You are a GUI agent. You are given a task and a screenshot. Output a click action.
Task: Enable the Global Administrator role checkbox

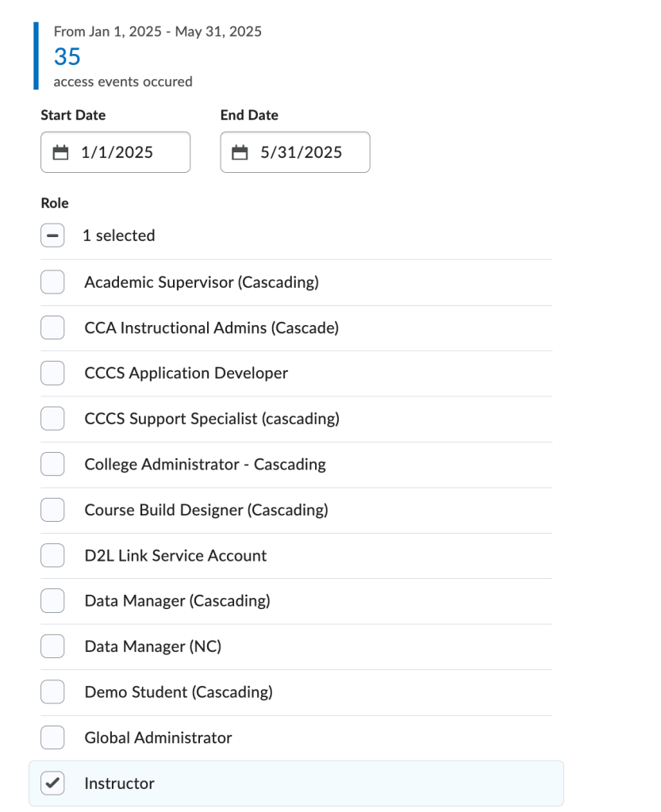(x=52, y=737)
